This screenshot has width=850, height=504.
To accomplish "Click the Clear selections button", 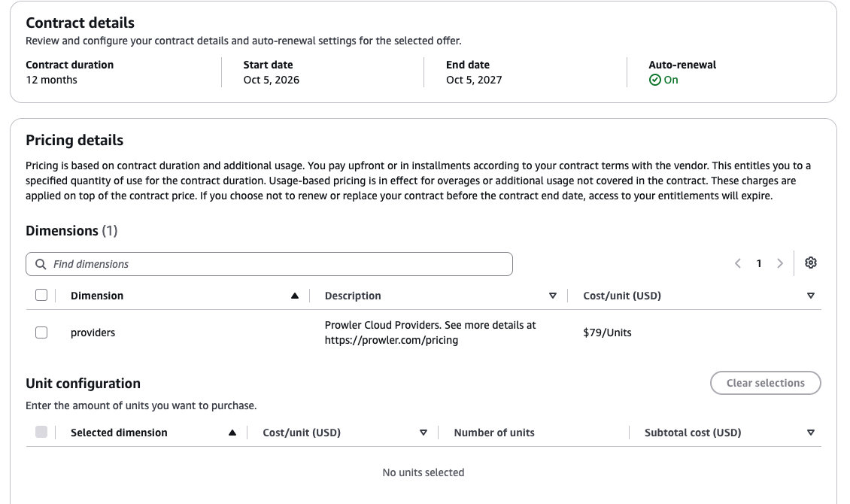I will [x=766, y=383].
